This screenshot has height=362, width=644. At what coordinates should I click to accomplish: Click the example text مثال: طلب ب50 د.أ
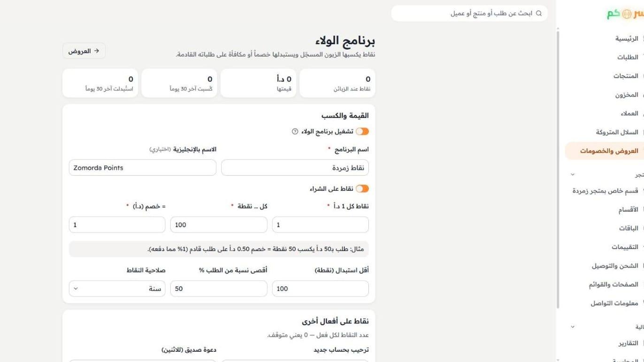click(x=256, y=249)
